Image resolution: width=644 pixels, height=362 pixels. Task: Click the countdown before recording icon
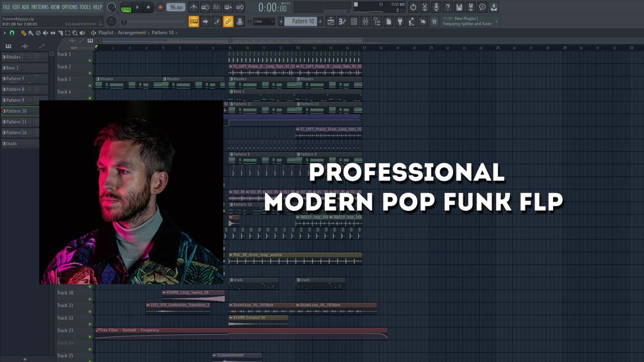[x=217, y=7]
